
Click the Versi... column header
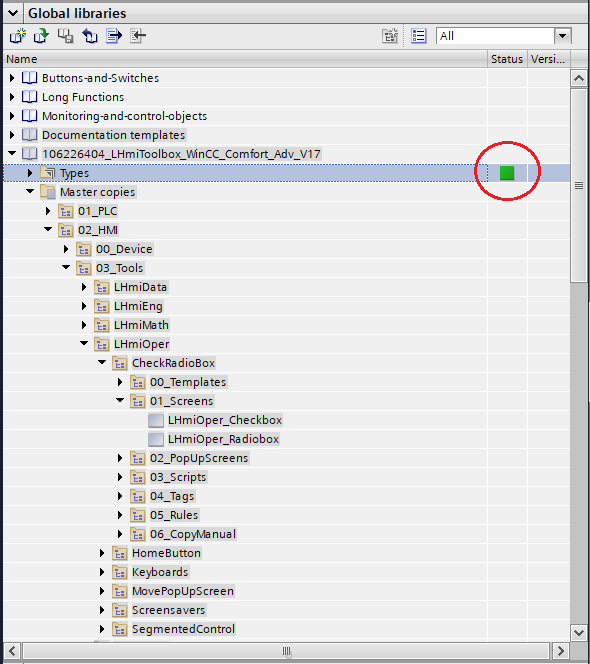click(548, 59)
